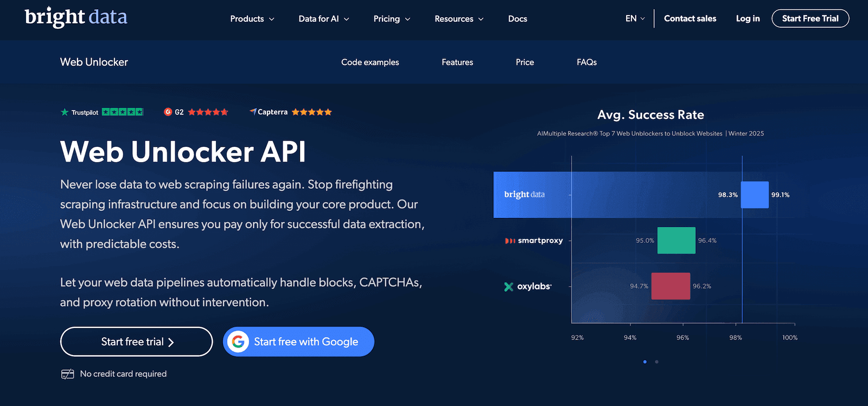
Task: Expand the Data for AI menu
Action: [324, 19]
